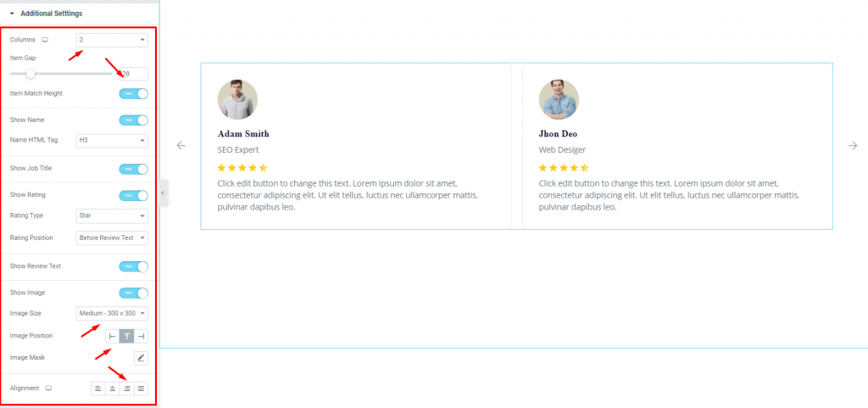Align content center
The image size is (868, 408).
(113, 388)
